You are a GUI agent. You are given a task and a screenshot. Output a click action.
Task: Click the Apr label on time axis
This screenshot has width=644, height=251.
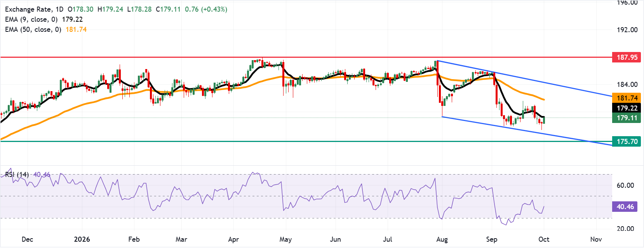[x=233, y=239]
